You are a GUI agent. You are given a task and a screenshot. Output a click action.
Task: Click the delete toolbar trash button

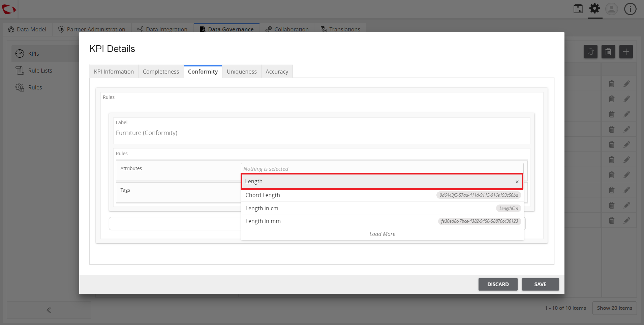608,52
